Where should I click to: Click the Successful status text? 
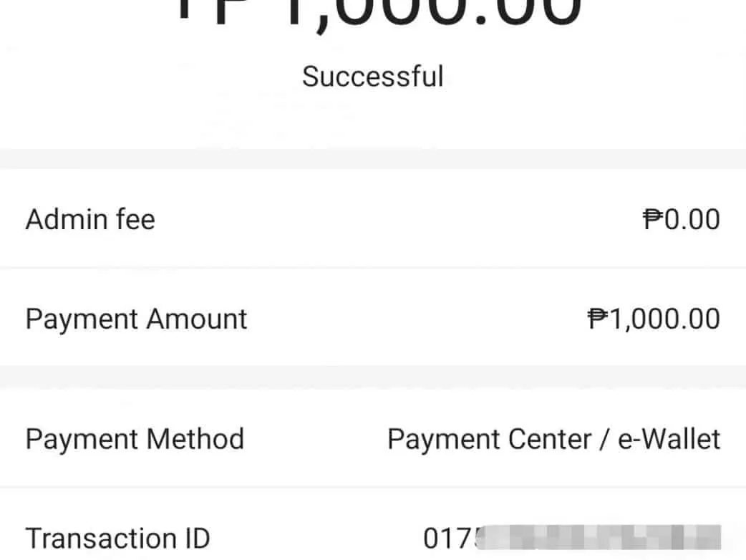coord(372,76)
